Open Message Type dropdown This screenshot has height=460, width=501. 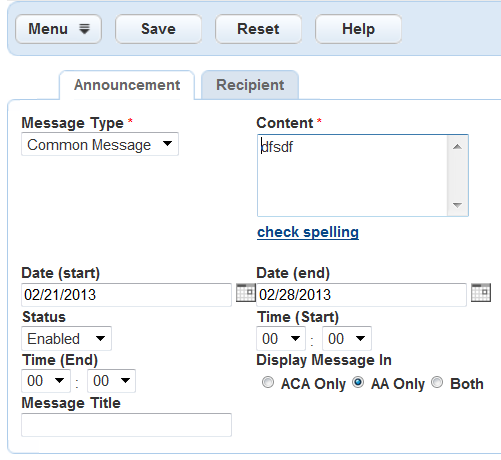tap(100, 144)
